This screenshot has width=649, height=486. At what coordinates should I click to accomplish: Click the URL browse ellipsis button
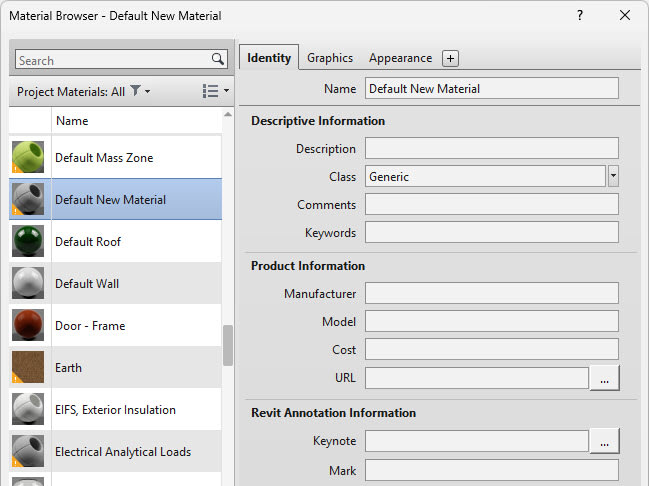tap(605, 378)
